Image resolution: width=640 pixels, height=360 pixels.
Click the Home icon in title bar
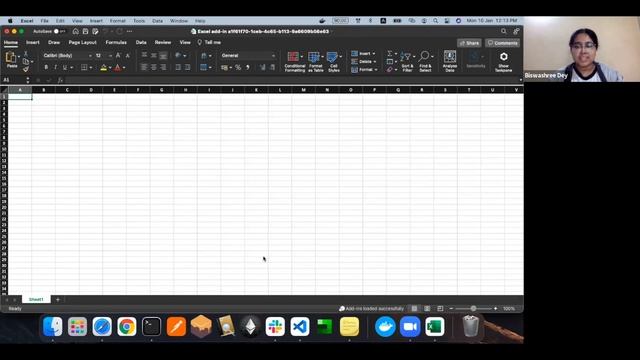(76, 31)
